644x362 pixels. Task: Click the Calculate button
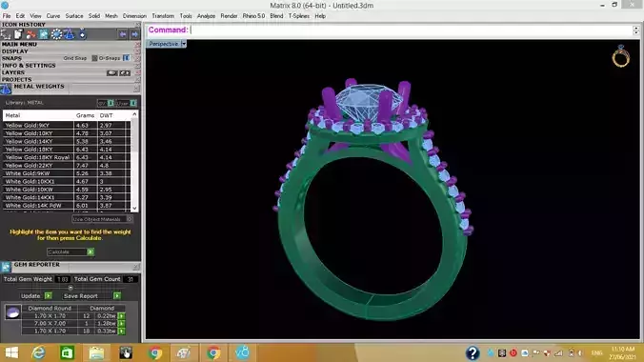tap(70, 251)
